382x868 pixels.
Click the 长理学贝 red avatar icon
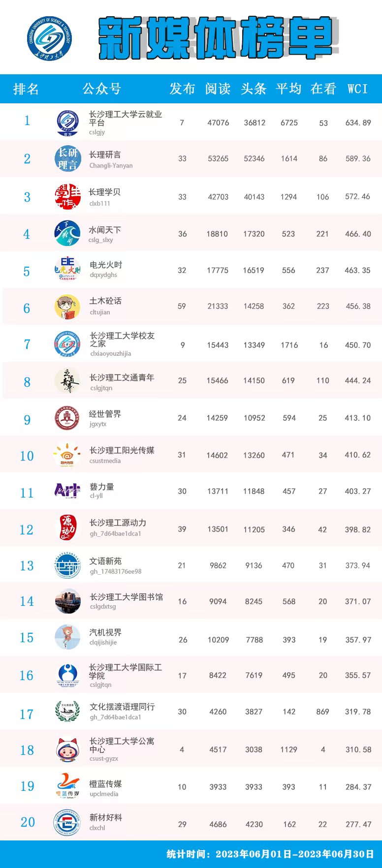(x=67, y=197)
